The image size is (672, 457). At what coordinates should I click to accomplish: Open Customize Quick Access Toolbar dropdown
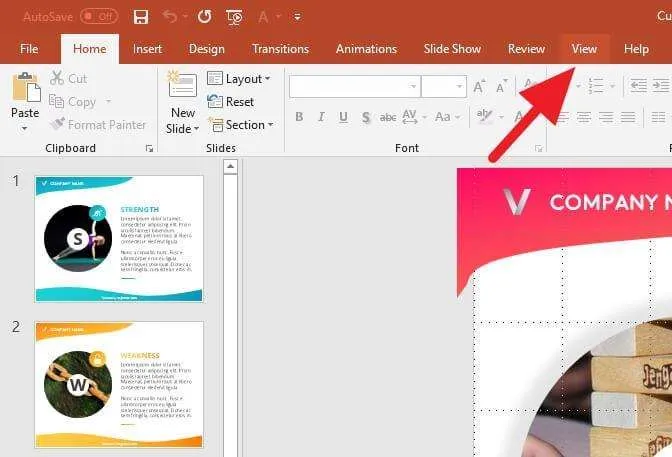click(x=297, y=17)
